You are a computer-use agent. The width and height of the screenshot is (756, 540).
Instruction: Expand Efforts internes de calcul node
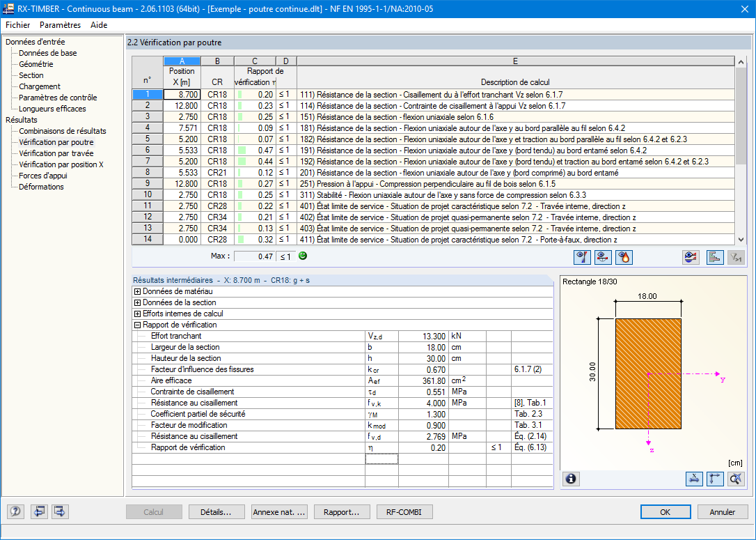[137, 314]
